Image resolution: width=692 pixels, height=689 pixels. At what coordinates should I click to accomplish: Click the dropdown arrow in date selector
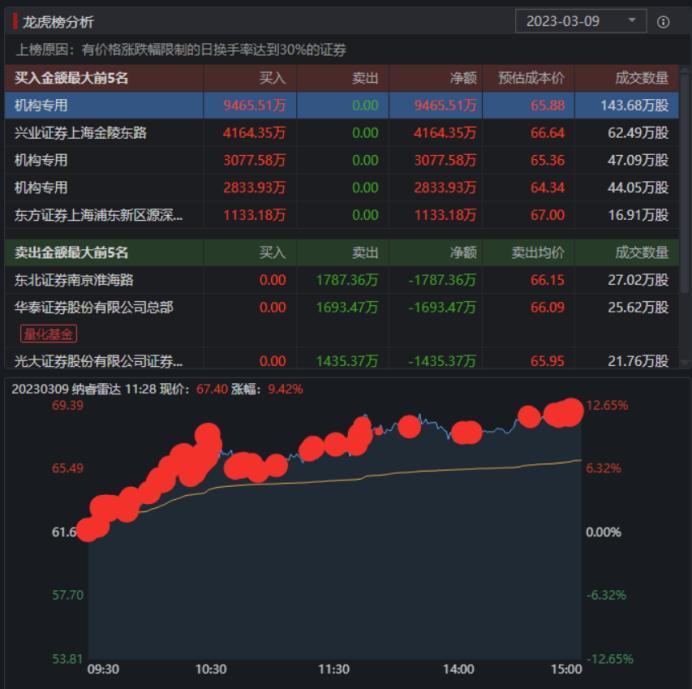(x=631, y=21)
